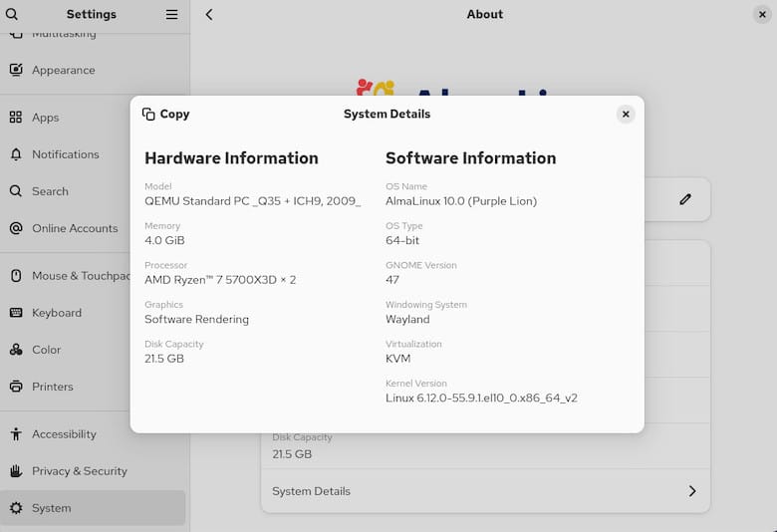Screen dimensions: 777x532
Task: Click the pencil edit device name icon
Action: [685, 199]
